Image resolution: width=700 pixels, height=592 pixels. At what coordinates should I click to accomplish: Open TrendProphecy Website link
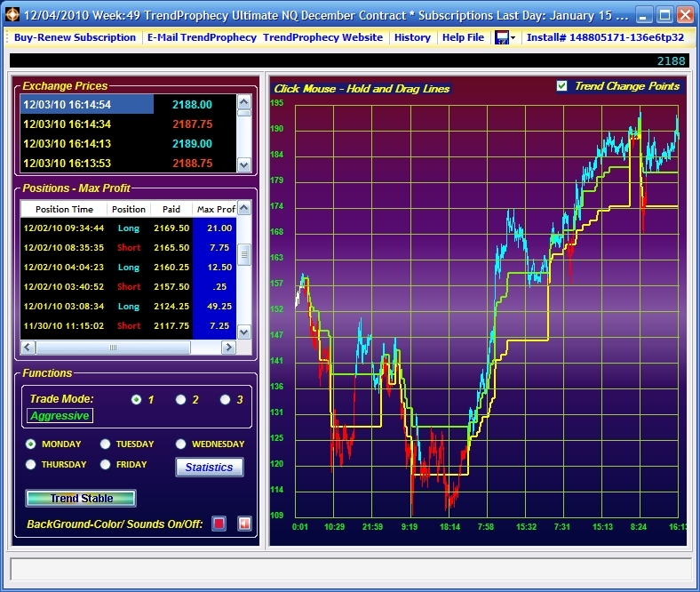(x=322, y=37)
